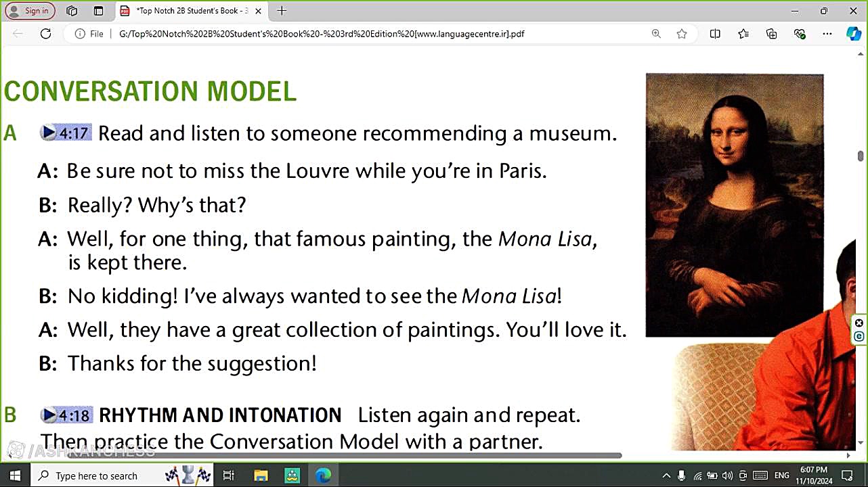Add this page to favorites with the star
The height and width of the screenshot is (487, 868).
(x=682, y=34)
